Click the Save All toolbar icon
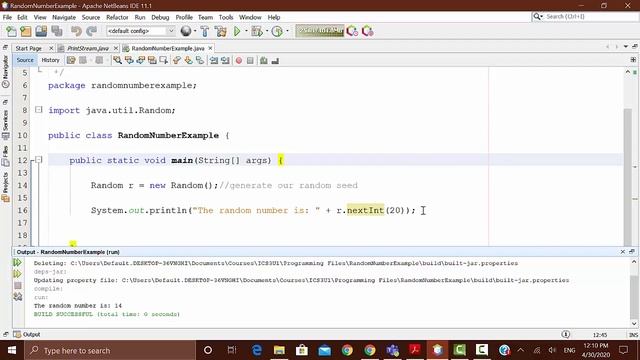 (x=57, y=31)
